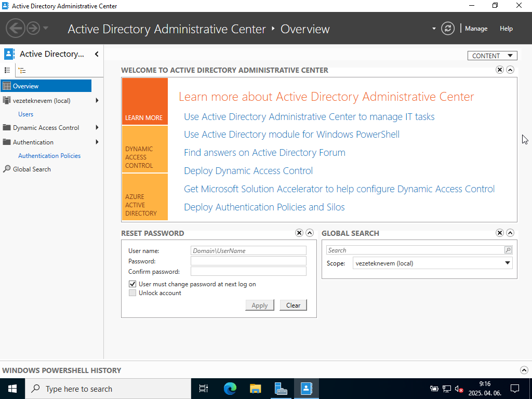The image size is (532, 399).
Task: Close the Welcome tile
Action: (500, 70)
